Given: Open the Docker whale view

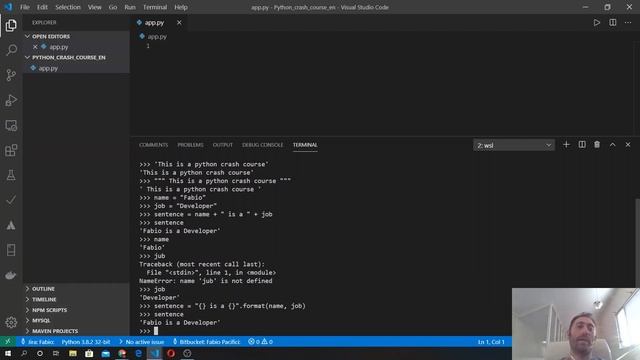Looking at the screenshot, I should tap(11, 276).
